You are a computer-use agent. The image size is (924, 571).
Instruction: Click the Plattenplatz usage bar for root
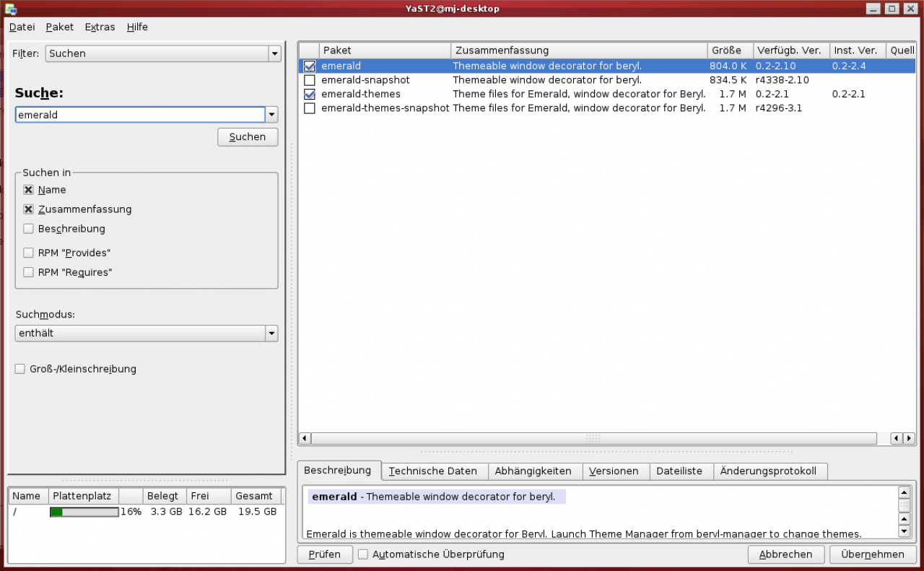pos(84,512)
